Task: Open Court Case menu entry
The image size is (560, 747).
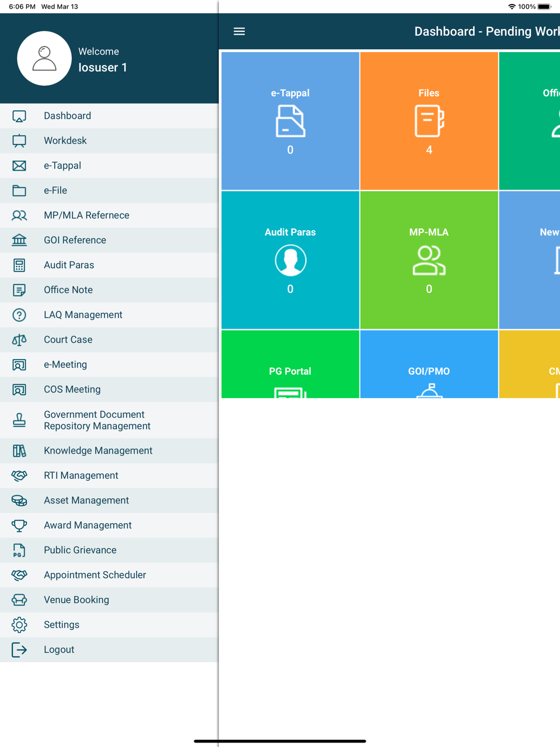Action: click(x=109, y=340)
